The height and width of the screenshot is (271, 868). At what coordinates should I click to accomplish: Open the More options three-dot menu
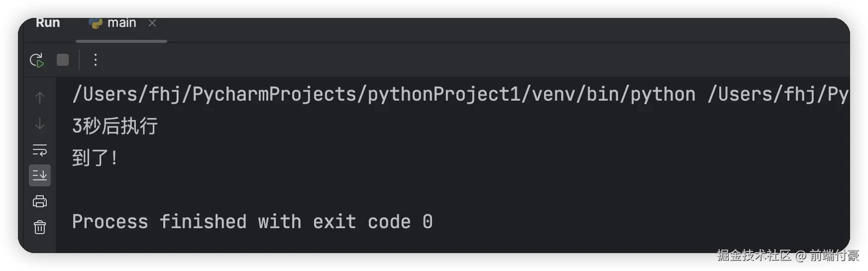pyautogui.click(x=96, y=60)
